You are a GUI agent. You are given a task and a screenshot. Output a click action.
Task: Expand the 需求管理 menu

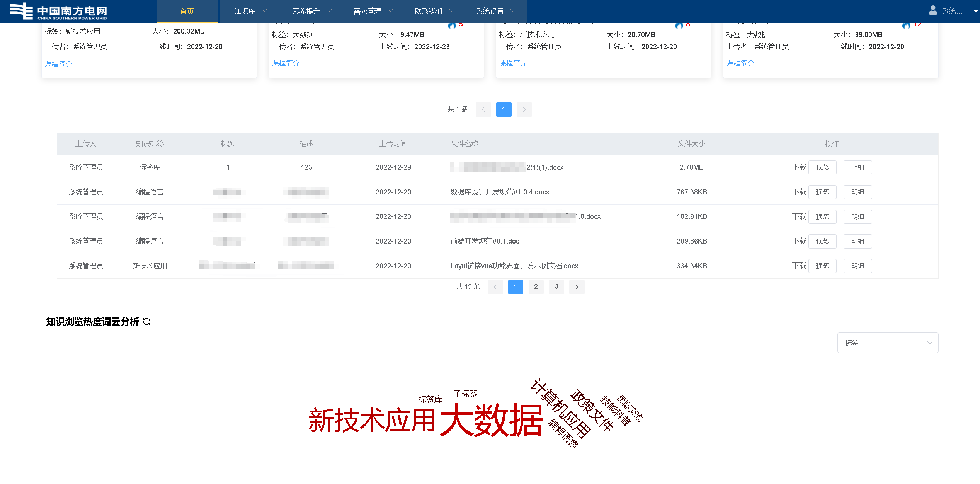[x=373, y=11]
